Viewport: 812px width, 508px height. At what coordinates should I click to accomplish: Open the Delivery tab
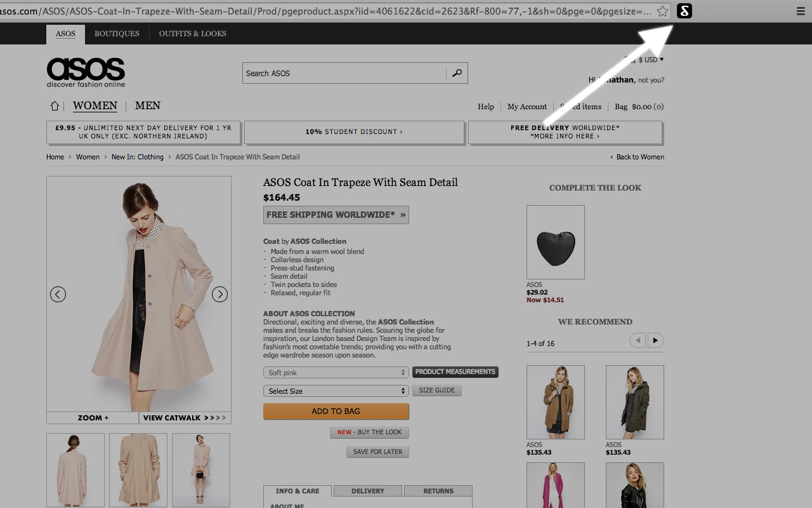tap(368, 491)
